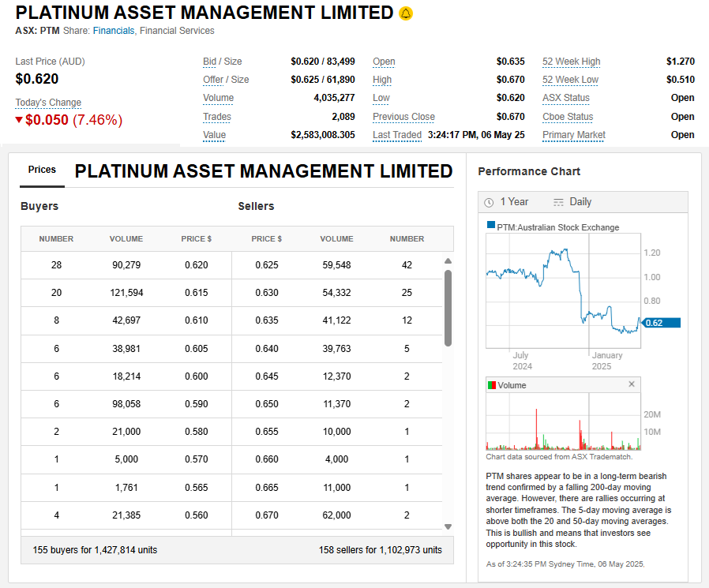Click the order book vertical scrollbar thumb
This screenshot has height=588, width=709.
[x=448, y=308]
